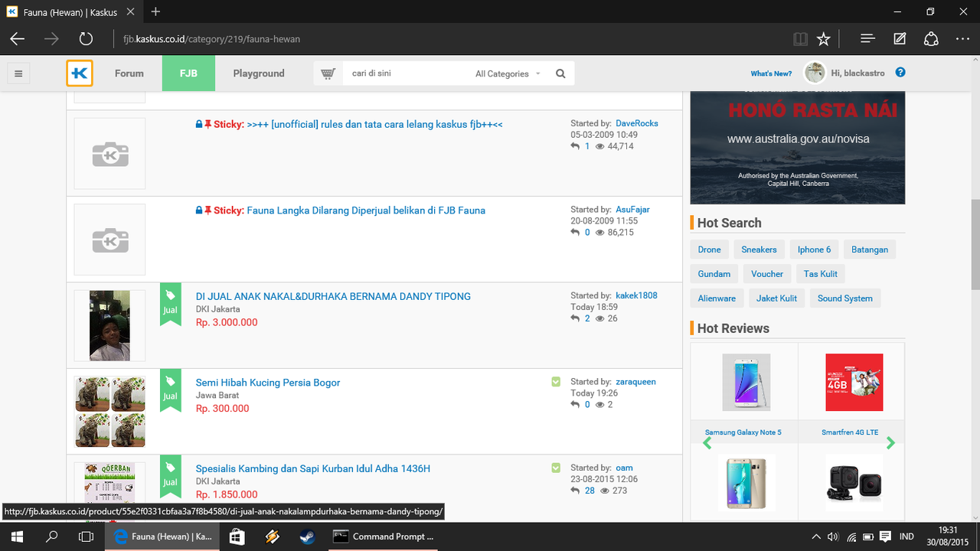Open Samsung Galaxy Note 5 review image
The width and height of the screenshot is (980, 551).
746,383
